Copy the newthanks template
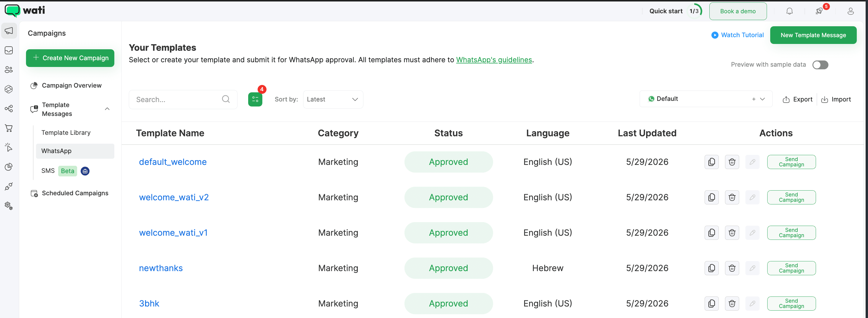Screen dimensions: 868x318 [x=711, y=268]
